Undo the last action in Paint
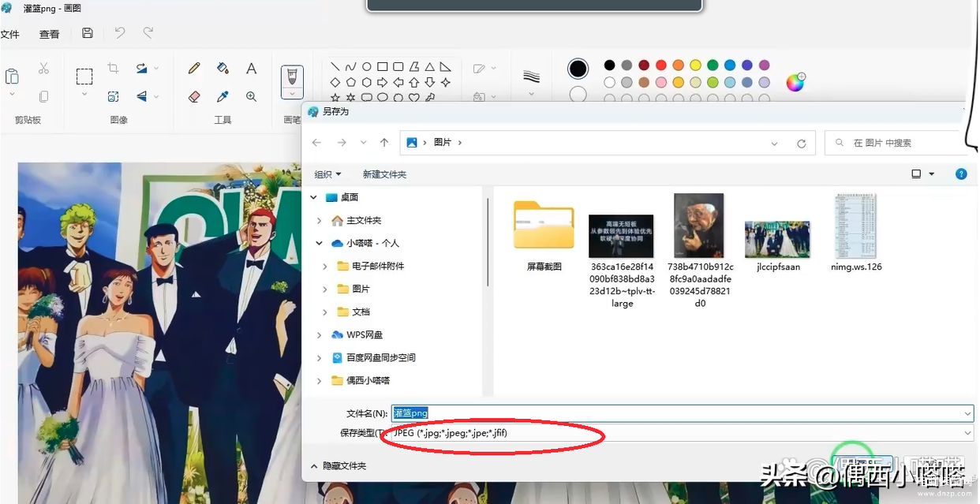 coord(119,33)
